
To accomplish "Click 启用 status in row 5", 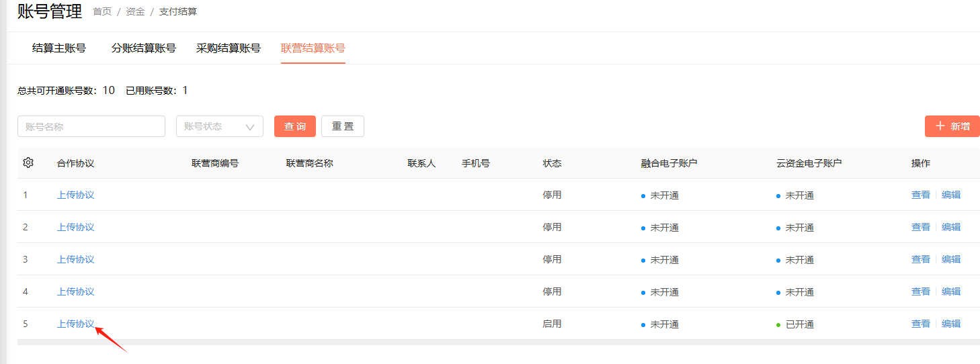I will [552, 324].
